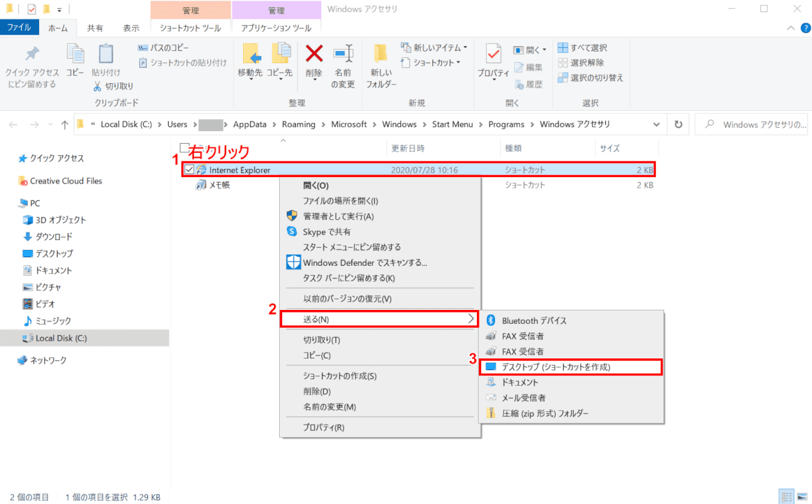
Task: Click the Cut scissors item
Action: pos(113,86)
